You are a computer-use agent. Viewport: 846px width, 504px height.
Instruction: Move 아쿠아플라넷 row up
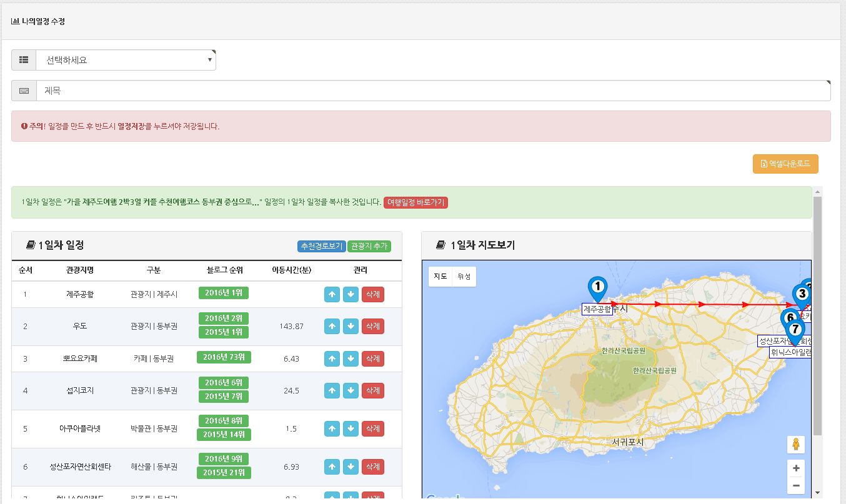[332, 429]
